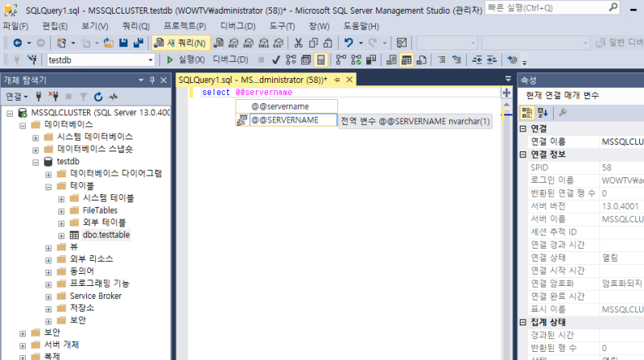Close the SQLQuery1.sql tab

point(349,80)
